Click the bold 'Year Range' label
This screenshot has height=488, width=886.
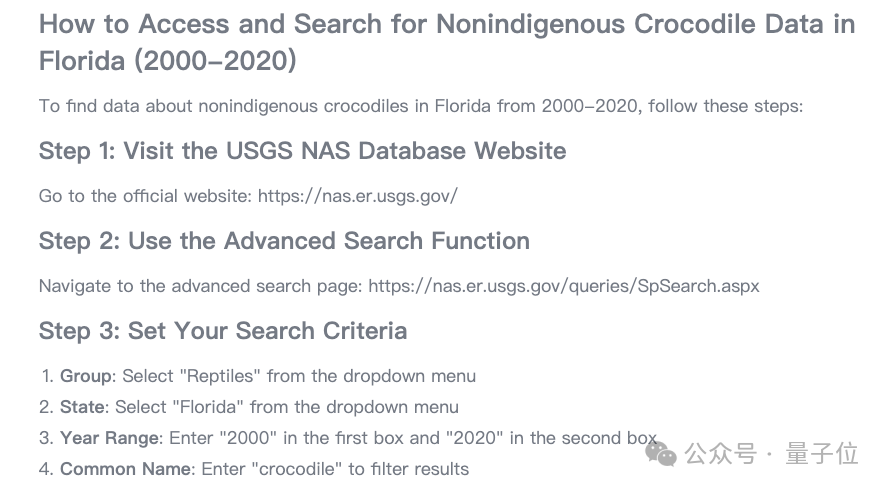pyautogui.click(x=110, y=438)
